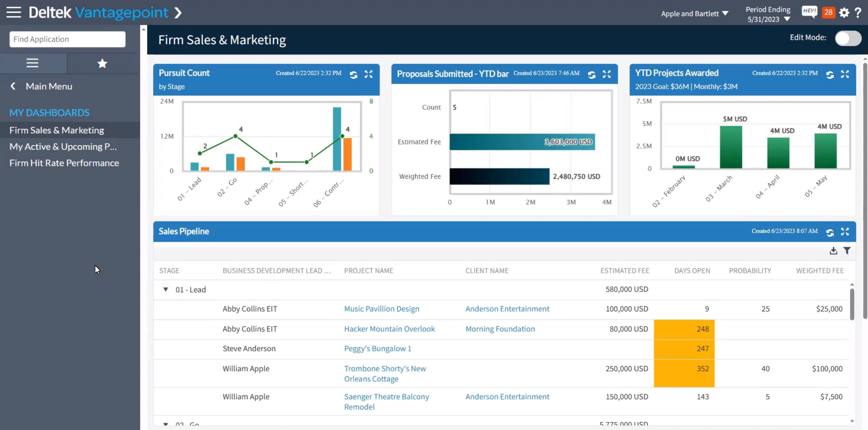
Task: Refresh the Pursuit Count dashpart
Action: tap(353, 75)
